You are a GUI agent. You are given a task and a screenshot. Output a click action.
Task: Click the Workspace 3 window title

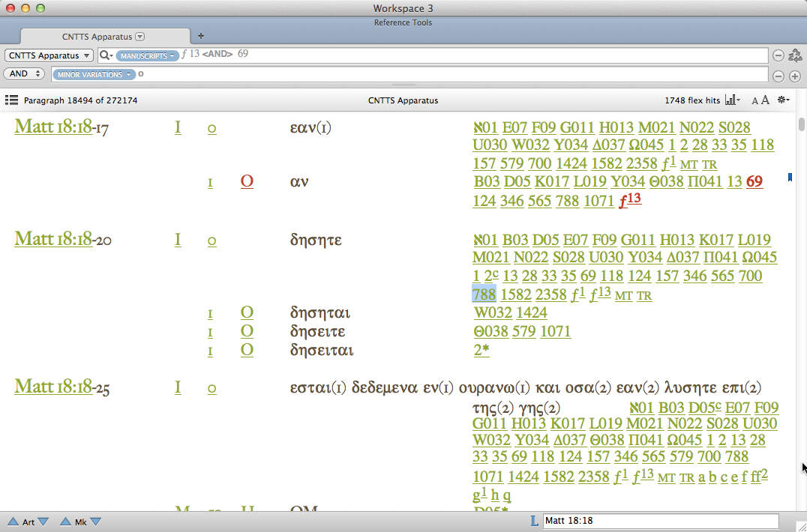[403, 8]
